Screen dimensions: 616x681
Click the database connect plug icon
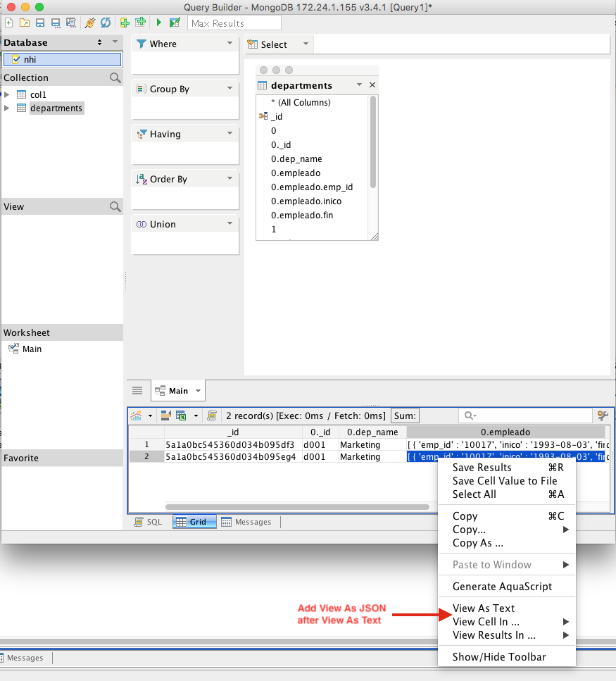pyautogui.click(x=90, y=23)
